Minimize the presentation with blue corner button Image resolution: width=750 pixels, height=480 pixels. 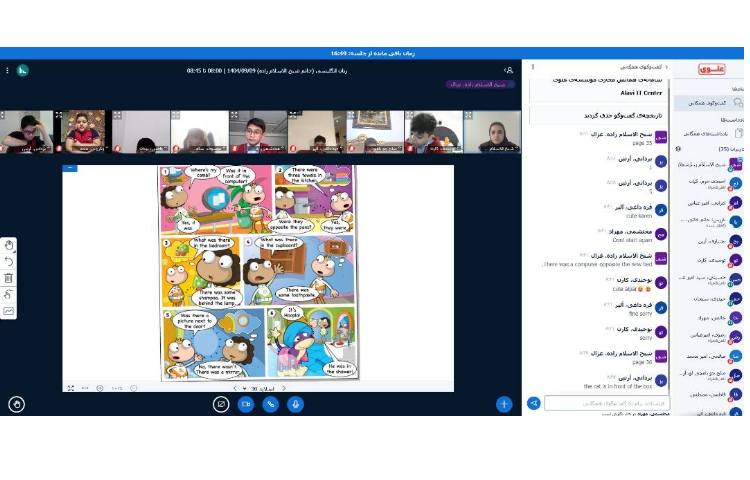click(70, 168)
